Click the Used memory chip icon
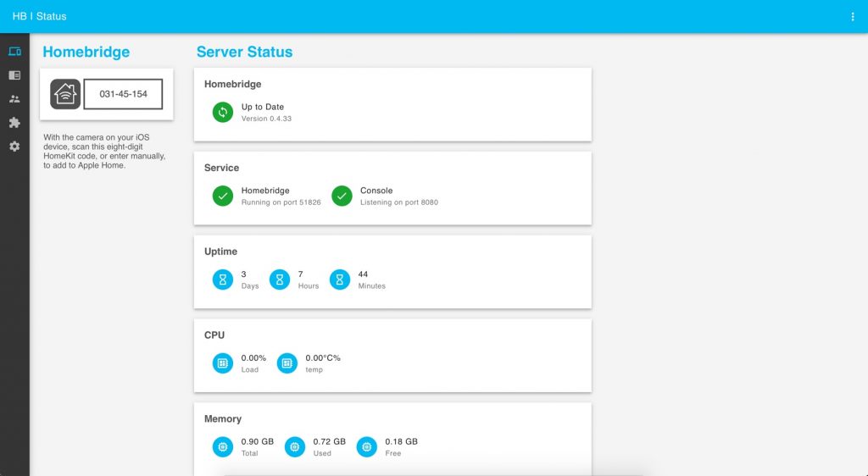Screen dimensions: 868x476 [x=294, y=446]
